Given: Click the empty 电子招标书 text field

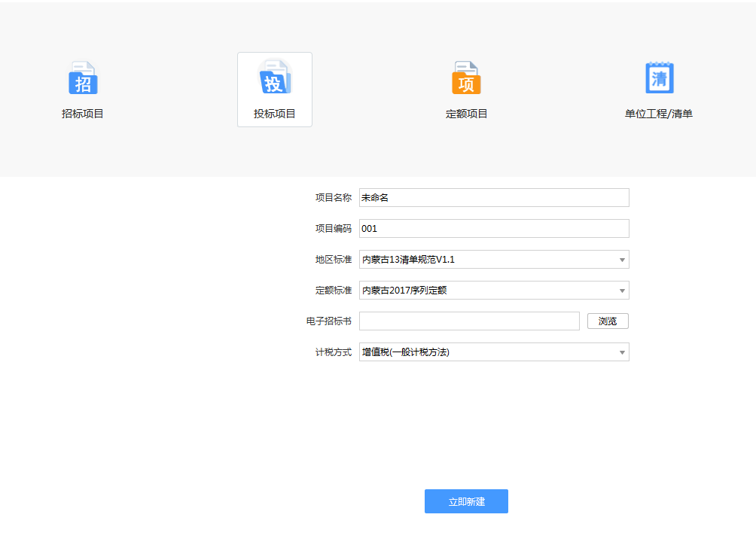Looking at the screenshot, I should 469,321.
